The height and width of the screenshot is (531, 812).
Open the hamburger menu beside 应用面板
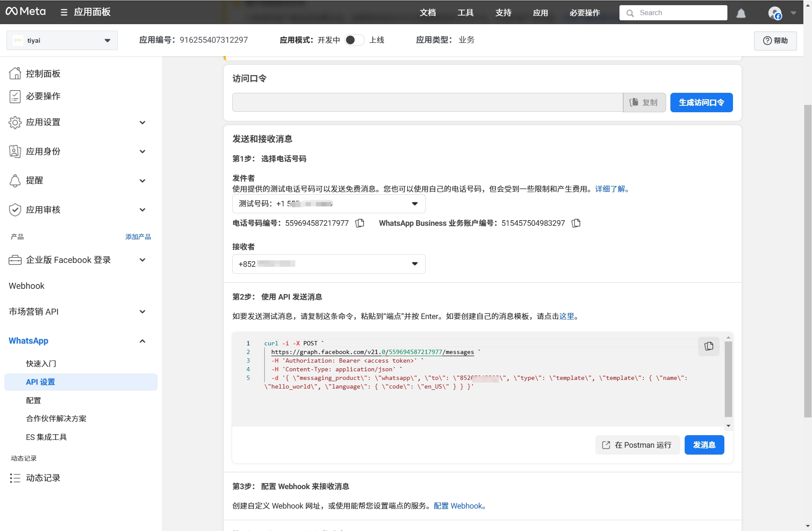[64, 12]
